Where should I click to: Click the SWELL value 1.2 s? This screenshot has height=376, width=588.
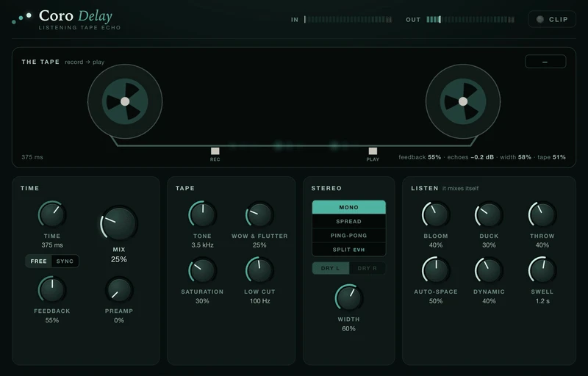(x=542, y=300)
